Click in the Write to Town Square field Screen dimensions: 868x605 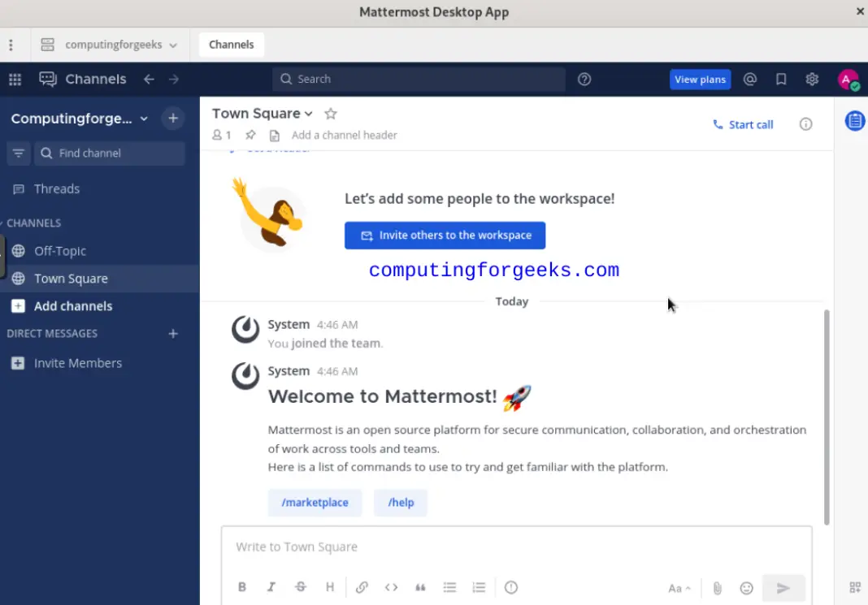[x=517, y=547]
